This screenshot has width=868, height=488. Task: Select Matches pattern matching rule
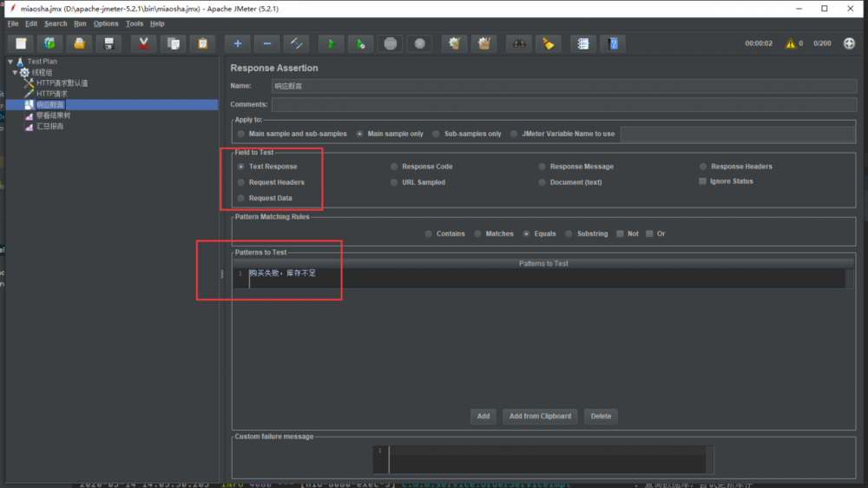tap(477, 234)
